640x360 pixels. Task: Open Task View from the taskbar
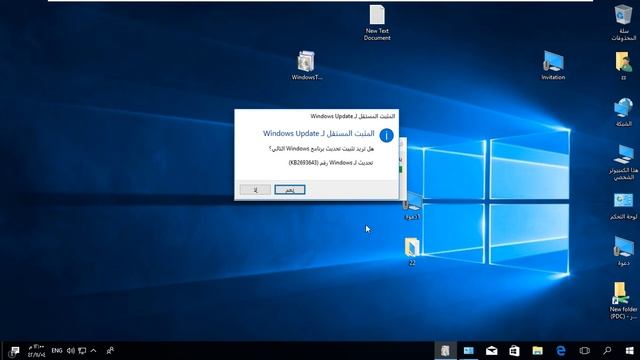[584, 351]
